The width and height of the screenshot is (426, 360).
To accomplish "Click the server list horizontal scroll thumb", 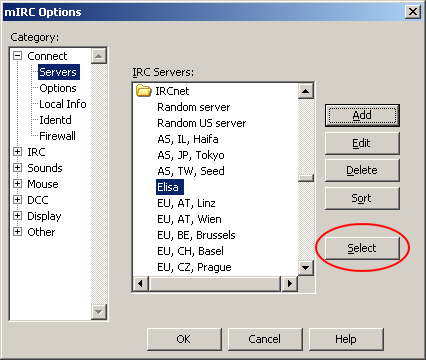I will point(215,283).
